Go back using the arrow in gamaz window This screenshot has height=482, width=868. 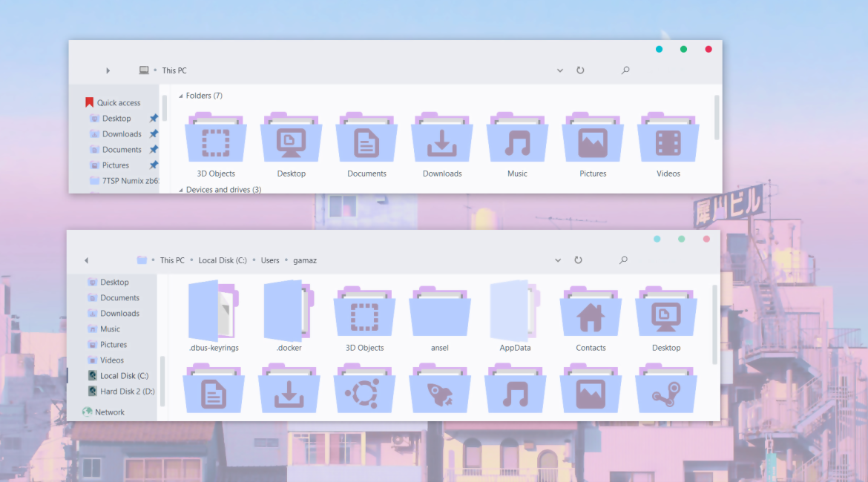[86, 260]
